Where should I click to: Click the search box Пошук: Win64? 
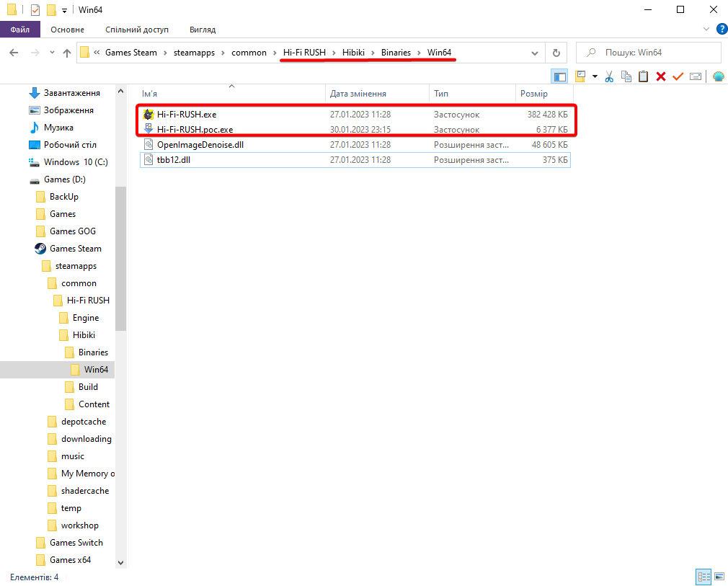click(x=649, y=53)
